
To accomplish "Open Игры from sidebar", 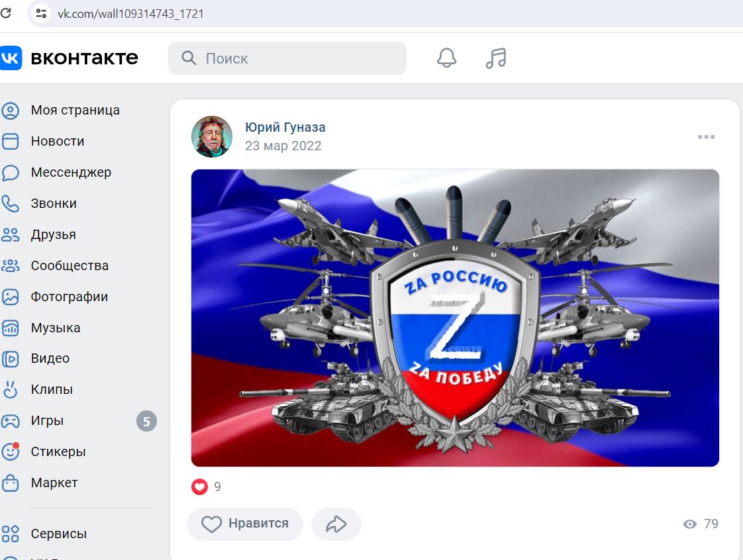I will tap(47, 421).
